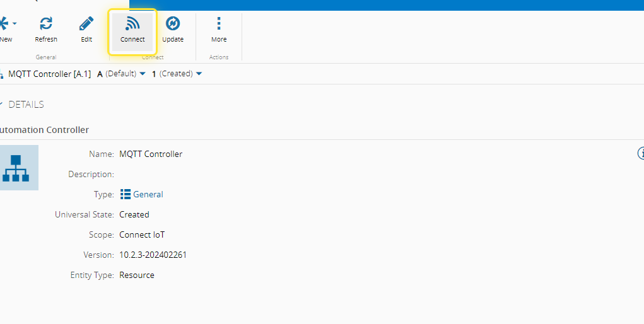Click the Name value MQTT Controller

tap(151, 154)
